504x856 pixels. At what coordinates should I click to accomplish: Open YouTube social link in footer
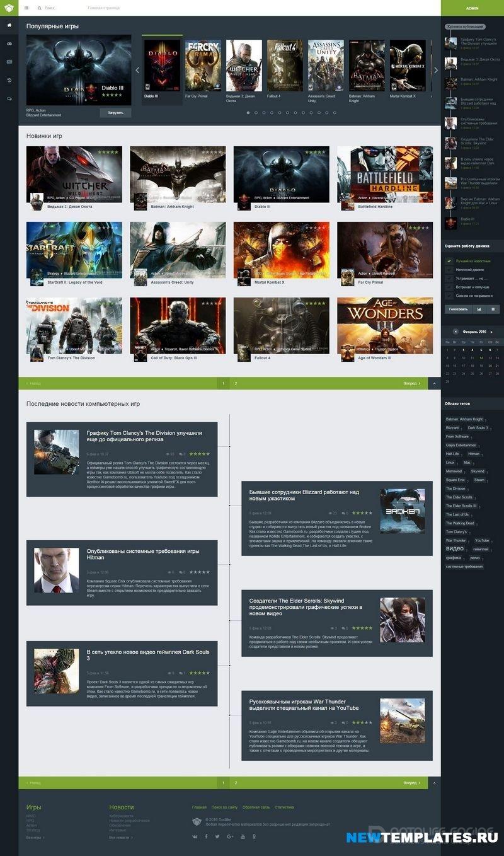pyautogui.click(x=243, y=836)
